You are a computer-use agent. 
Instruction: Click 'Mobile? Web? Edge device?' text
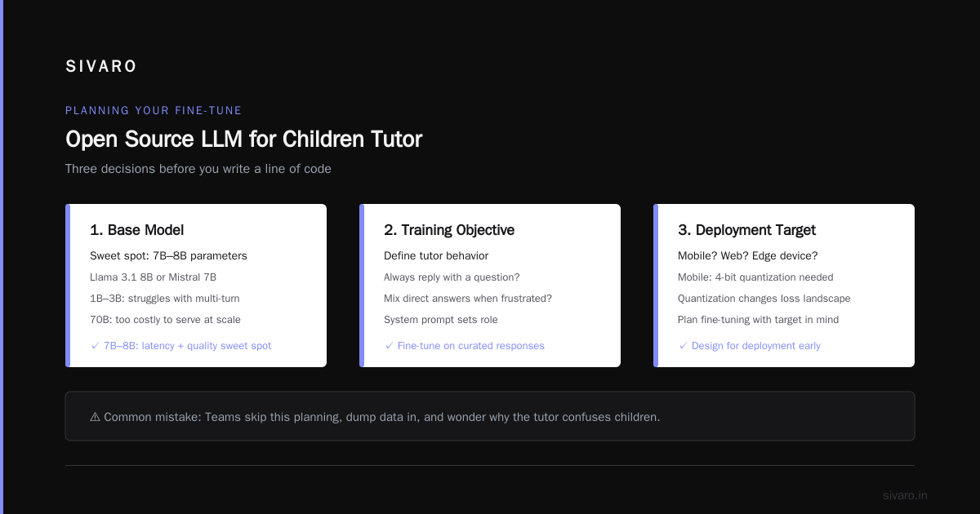[x=748, y=256]
